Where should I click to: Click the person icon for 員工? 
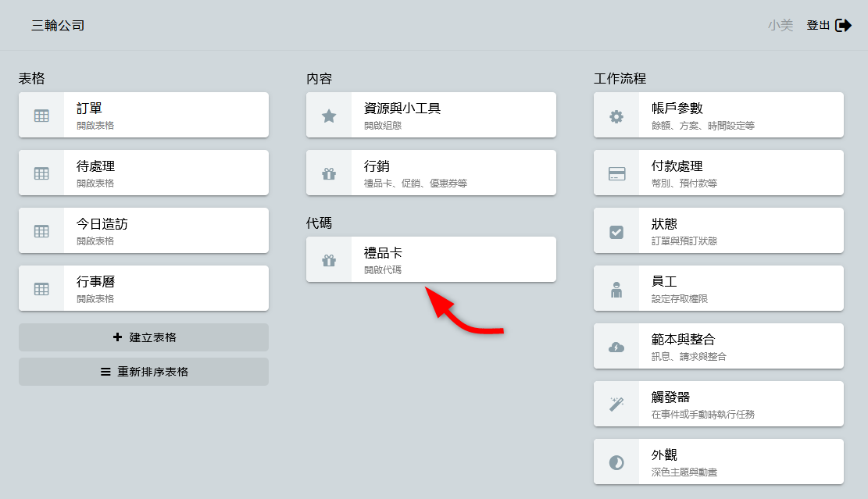(616, 289)
